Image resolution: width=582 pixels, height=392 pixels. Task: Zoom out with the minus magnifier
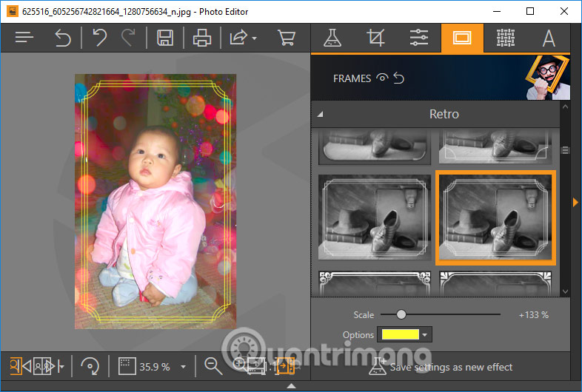click(x=213, y=366)
